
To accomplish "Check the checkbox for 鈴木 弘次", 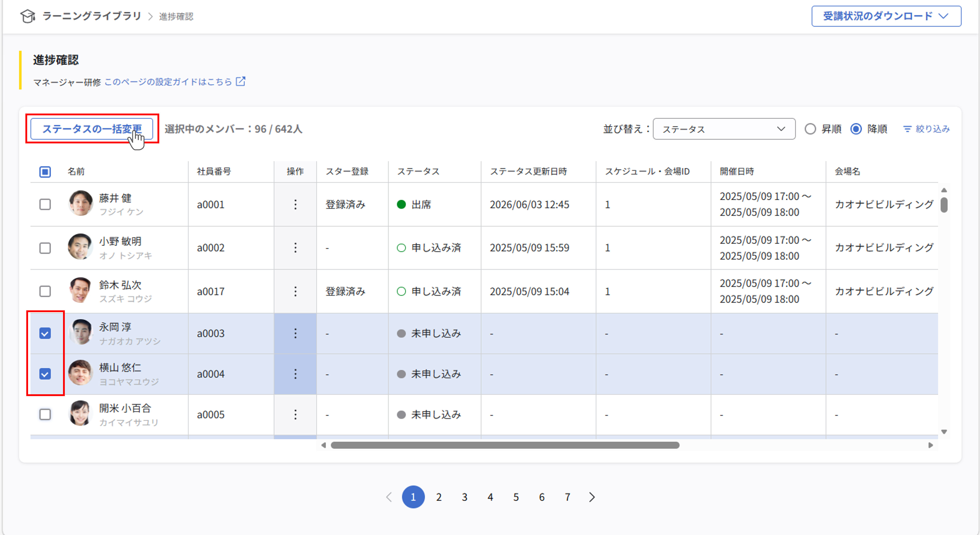I will point(45,292).
